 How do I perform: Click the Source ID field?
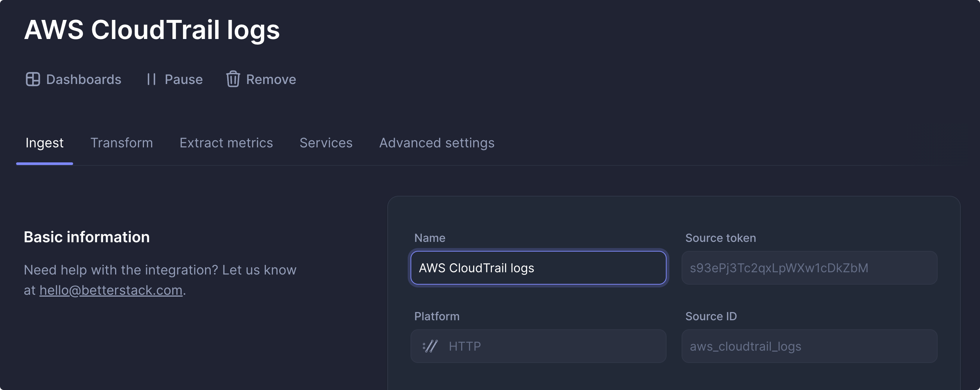(809, 346)
